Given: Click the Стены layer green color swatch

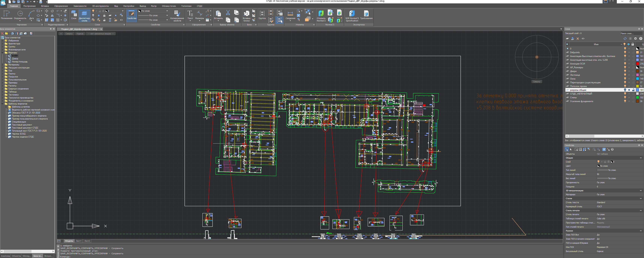Looking at the screenshot, I should pos(637,98).
